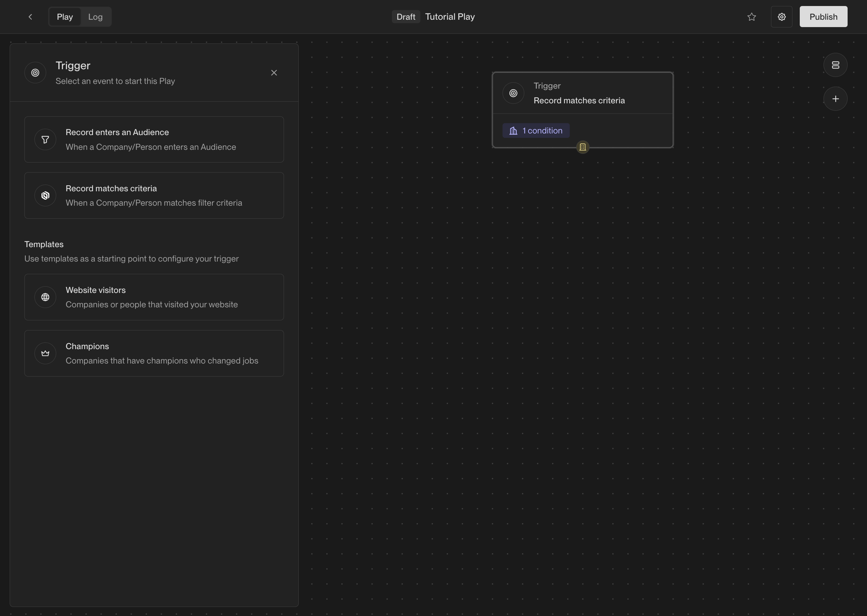Click the crown icon for Champions
The height and width of the screenshot is (616, 867).
click(x=45, y=353)
